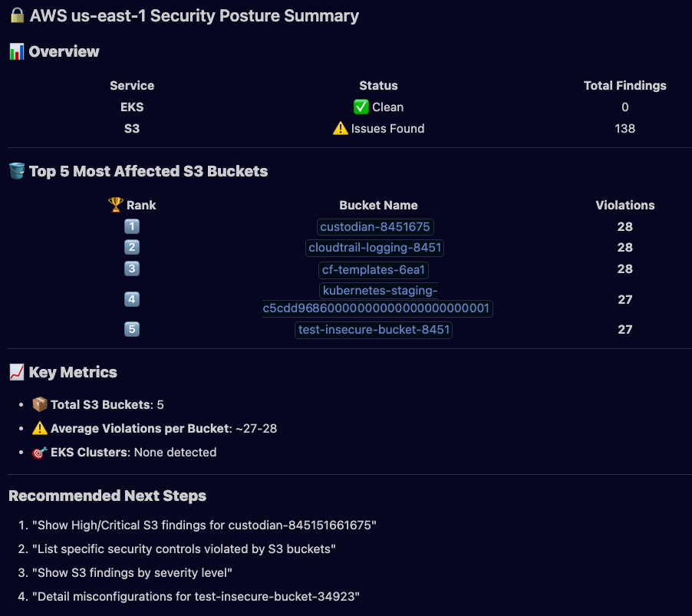The image size is (692, 616).
Task: Click the 0 findings value for EKS
Action: (x=625, y=107)
